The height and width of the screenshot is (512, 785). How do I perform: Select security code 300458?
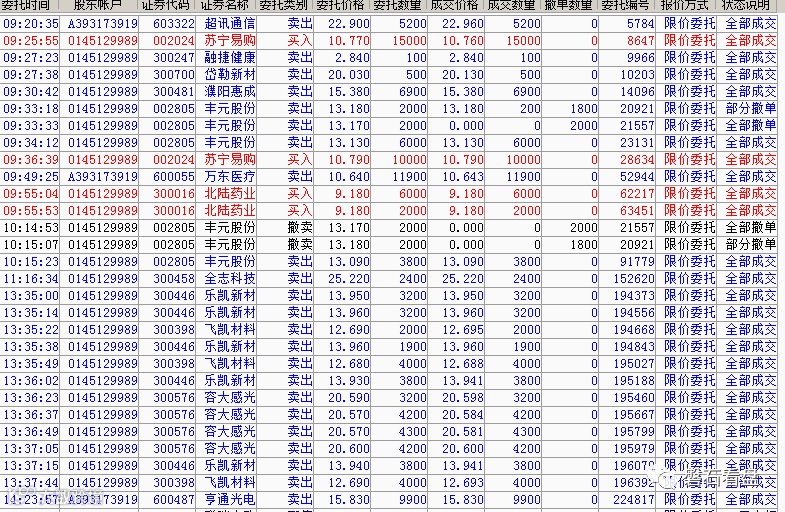click(x=174, y=279)
